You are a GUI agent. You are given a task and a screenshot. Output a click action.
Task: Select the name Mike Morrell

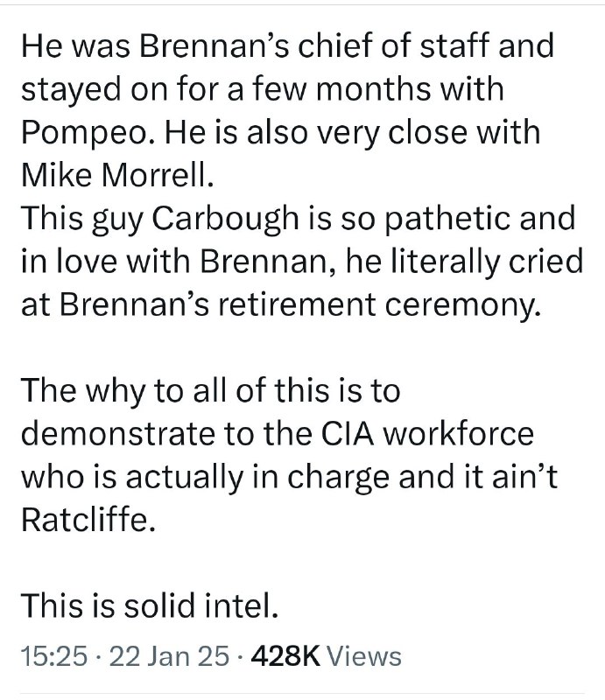[x=117, y=174]
